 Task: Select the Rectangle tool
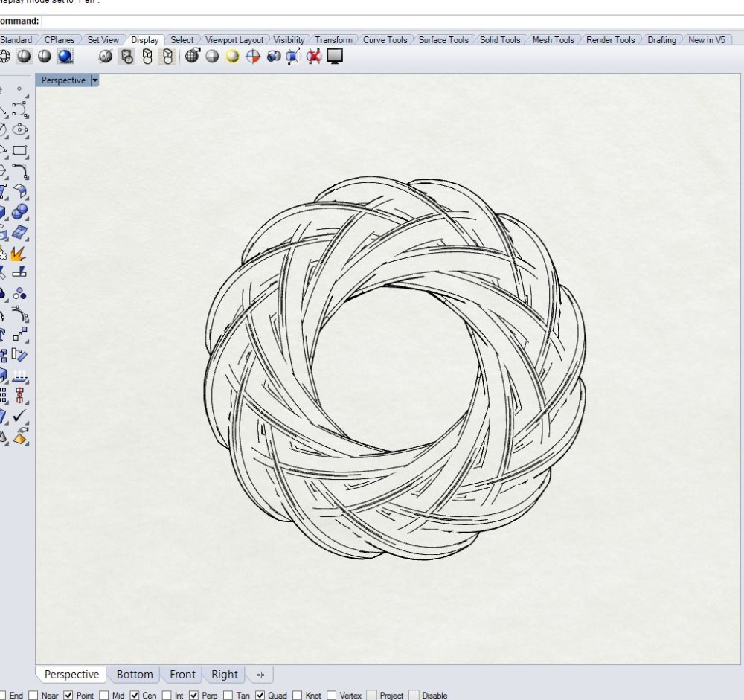click(20, 150)
